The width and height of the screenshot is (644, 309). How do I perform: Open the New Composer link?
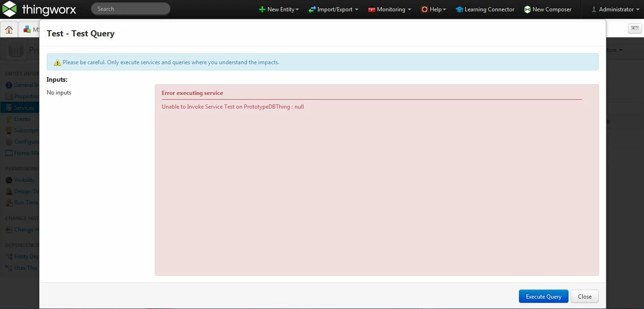tap(547, 9)
